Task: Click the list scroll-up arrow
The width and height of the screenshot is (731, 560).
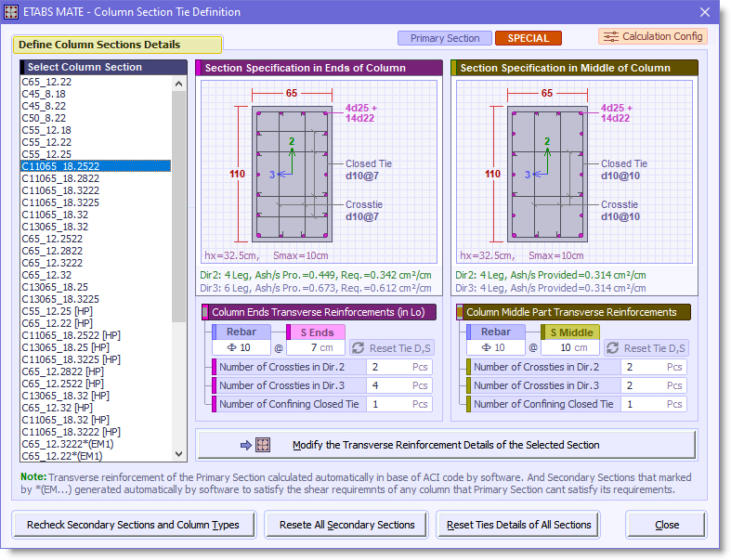Action: pyautogui.click(x=178, y=84)
